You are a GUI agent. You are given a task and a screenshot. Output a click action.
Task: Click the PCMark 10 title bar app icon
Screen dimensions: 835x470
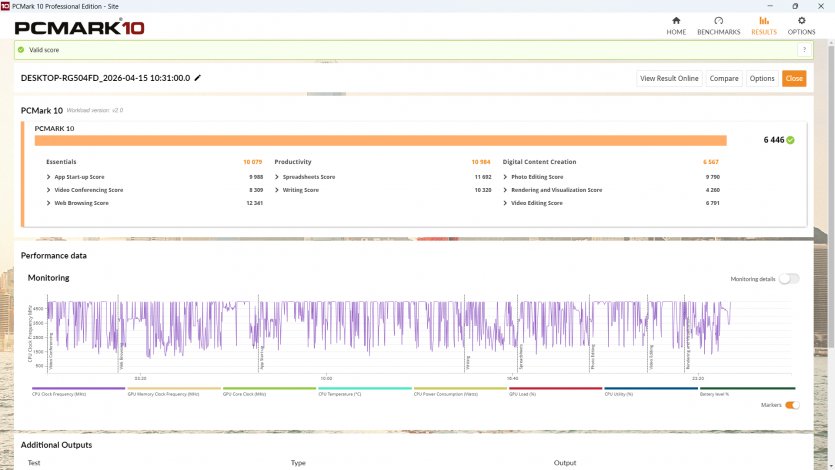(6, 6)
